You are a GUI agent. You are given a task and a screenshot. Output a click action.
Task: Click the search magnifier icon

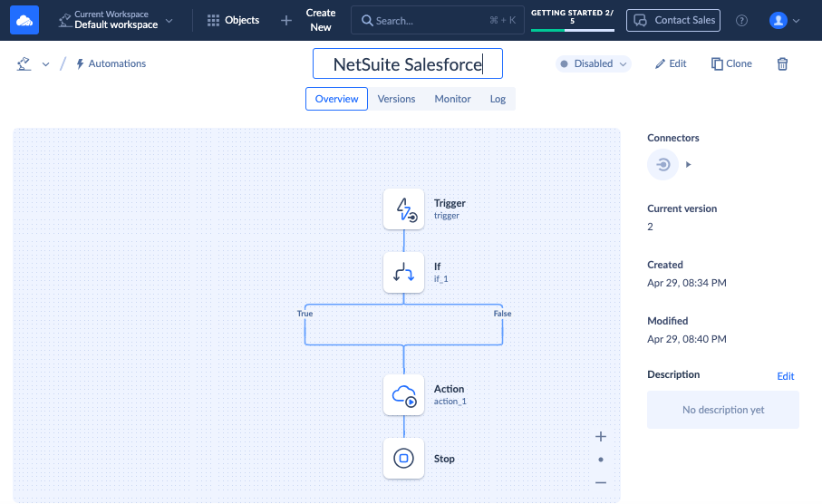(x=367, y=21)
